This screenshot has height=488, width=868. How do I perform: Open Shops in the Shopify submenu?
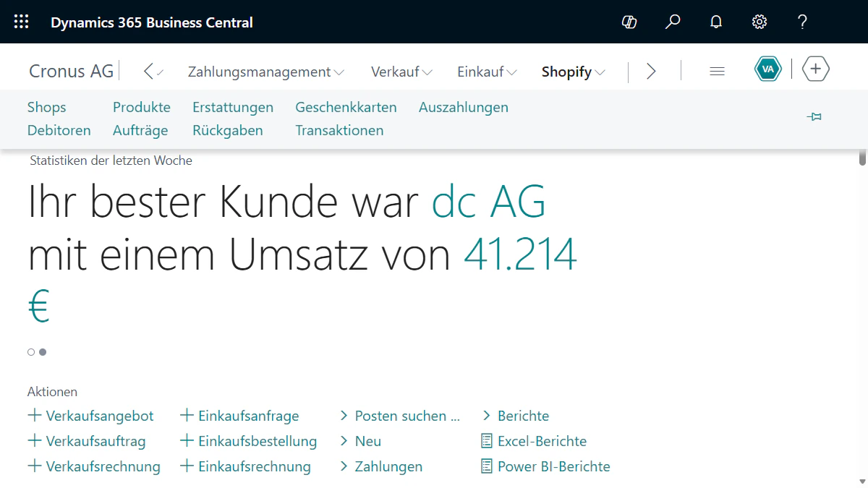[x=46, y=107]
